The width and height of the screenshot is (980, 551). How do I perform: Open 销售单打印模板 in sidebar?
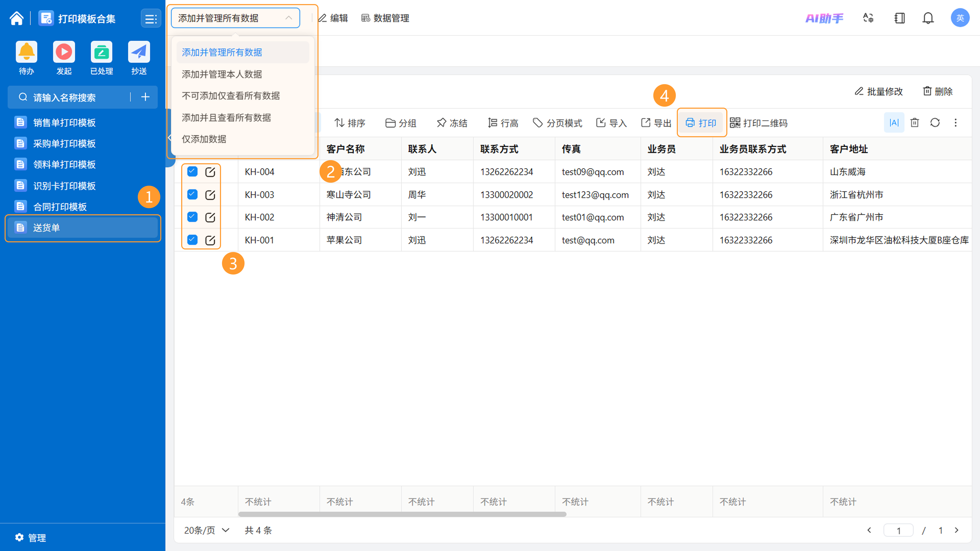tap(82, 122)
